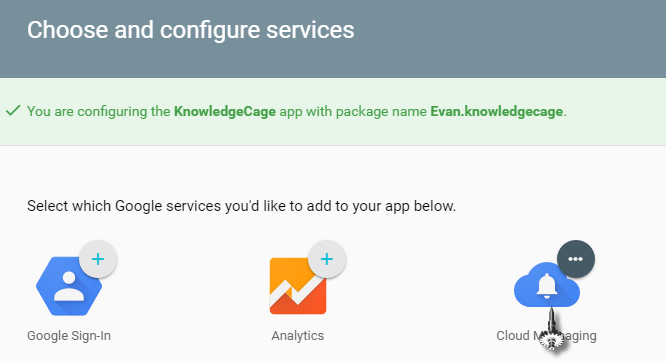
Task: Select the Google Sign-In hexagon icon
Action: (x=69, y=286)
